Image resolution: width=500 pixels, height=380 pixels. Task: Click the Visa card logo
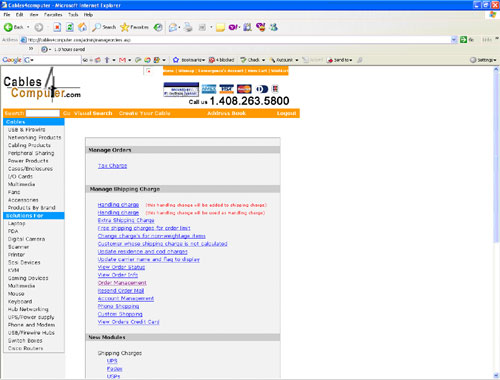226,89
